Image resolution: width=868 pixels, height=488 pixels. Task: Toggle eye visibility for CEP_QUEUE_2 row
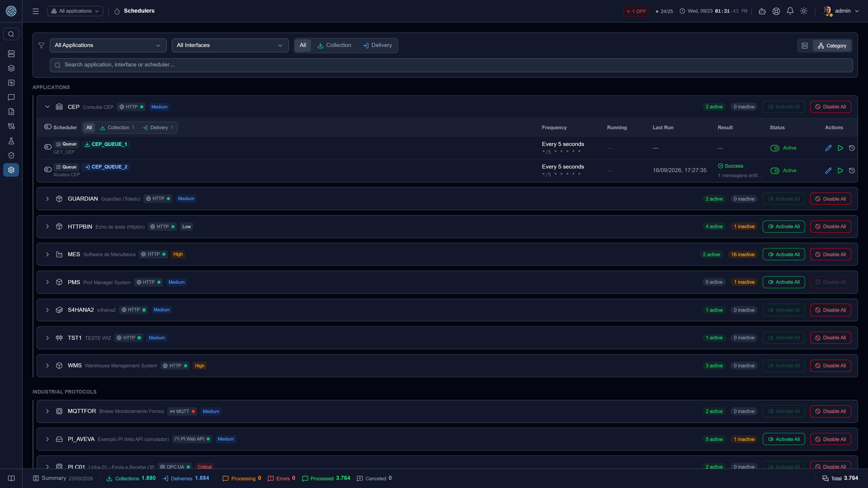point(48,169)
